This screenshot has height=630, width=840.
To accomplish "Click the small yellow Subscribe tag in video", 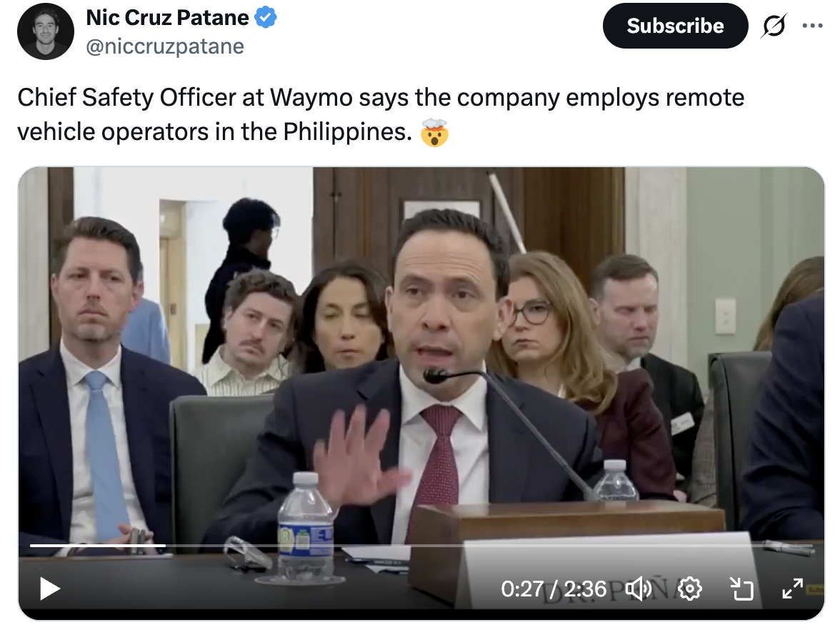I will [x=815, y=590].
